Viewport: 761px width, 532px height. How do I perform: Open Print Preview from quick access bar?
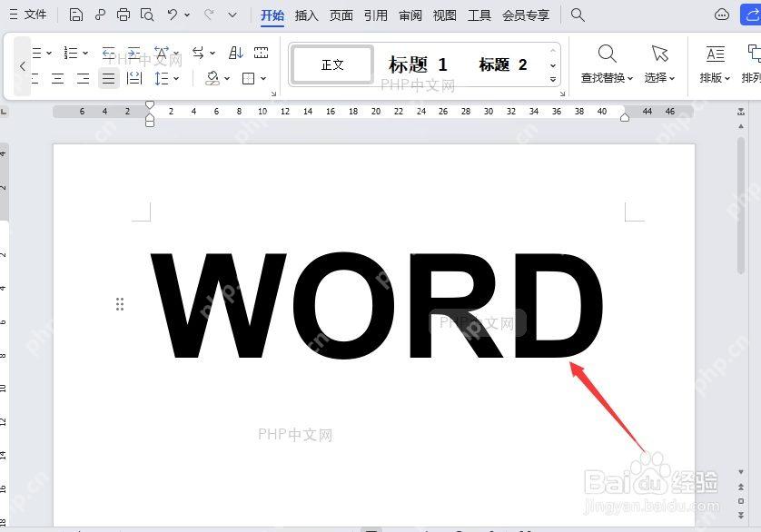pos(147,15)
